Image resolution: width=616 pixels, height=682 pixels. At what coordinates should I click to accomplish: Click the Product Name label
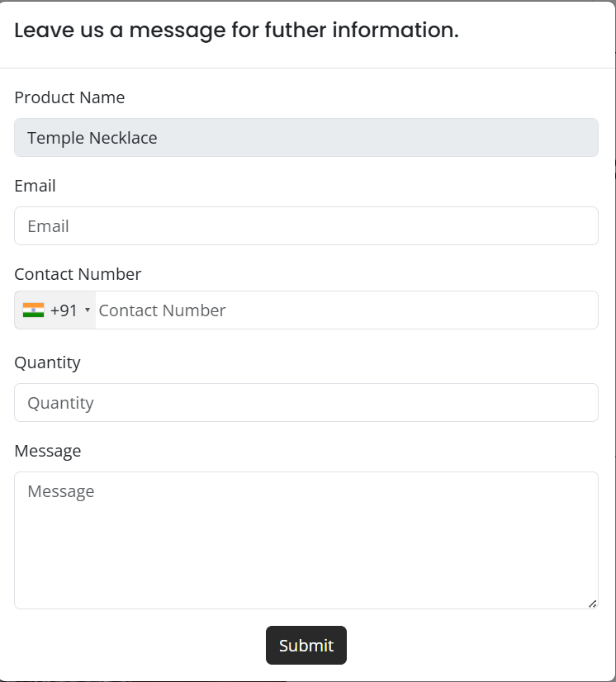tap(69, 97)
